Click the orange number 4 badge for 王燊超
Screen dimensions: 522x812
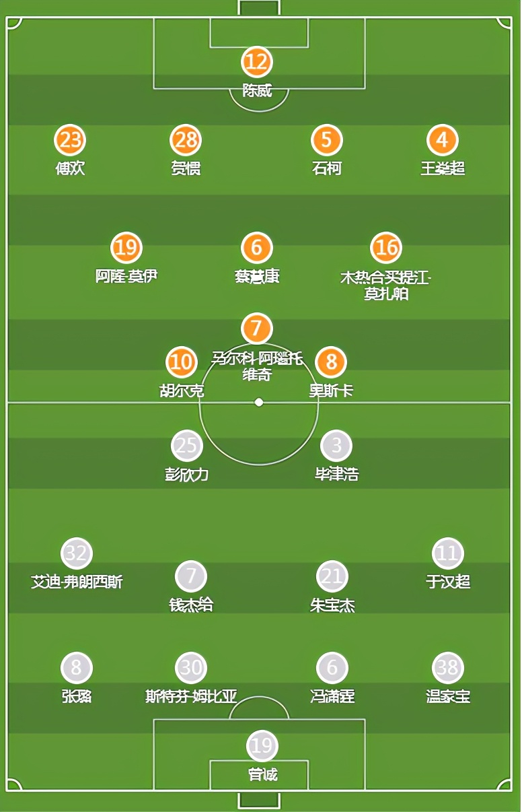point(443,141)
